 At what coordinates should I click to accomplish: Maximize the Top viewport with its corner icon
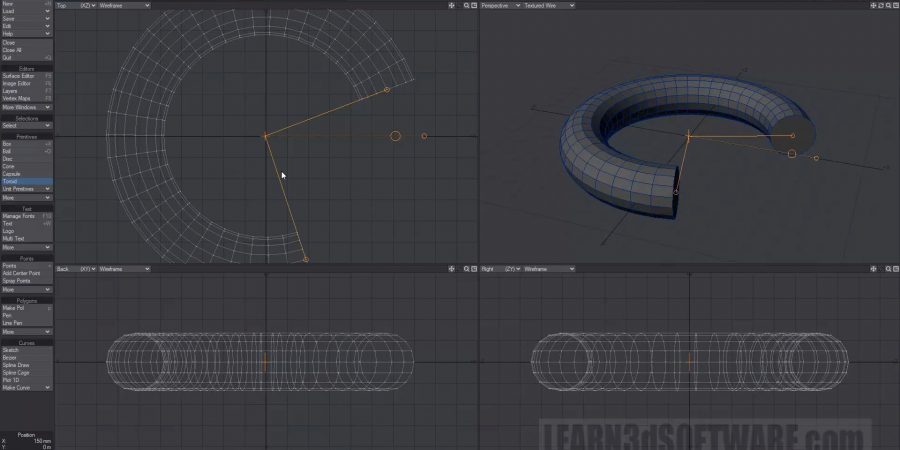(473, 5)
